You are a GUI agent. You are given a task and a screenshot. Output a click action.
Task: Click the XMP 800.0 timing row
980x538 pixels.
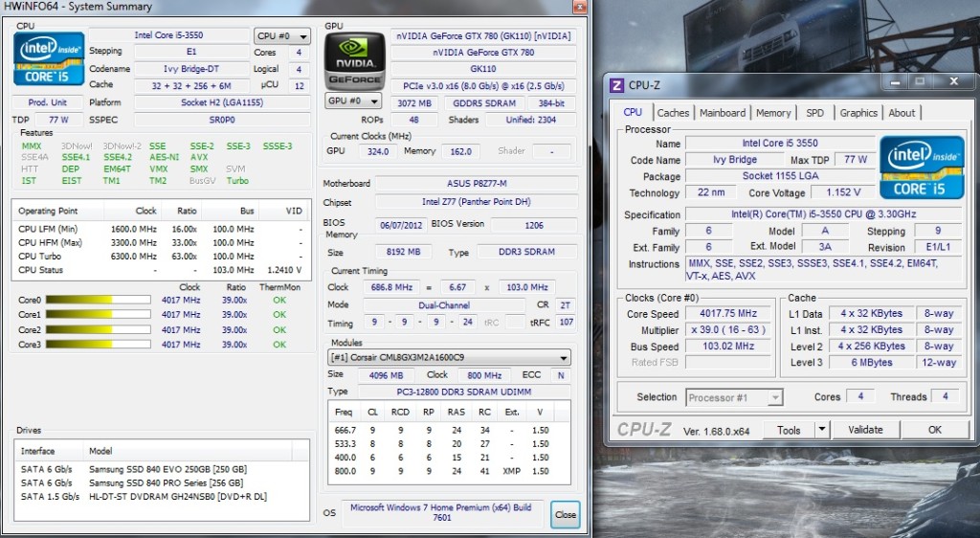click(449, 471)
